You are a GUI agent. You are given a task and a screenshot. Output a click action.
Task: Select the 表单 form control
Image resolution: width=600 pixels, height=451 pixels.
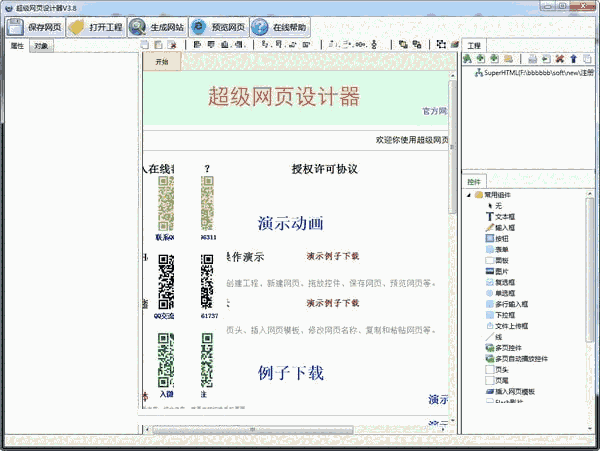497,249
